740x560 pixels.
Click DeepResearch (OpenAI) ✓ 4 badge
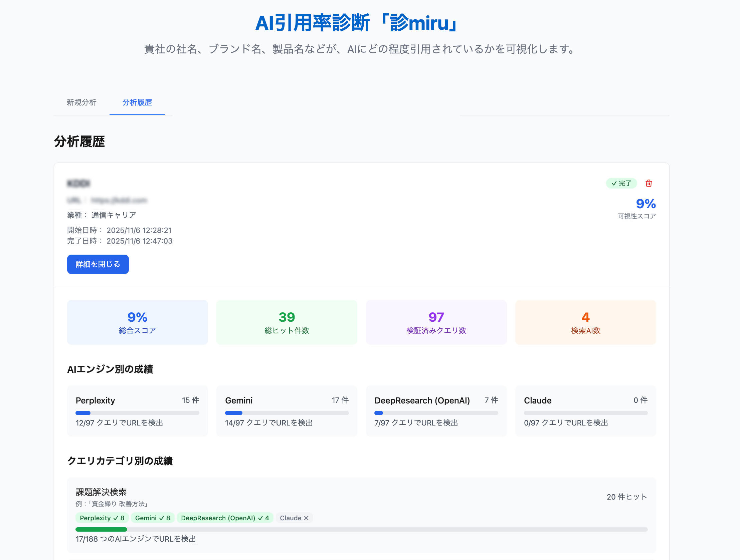tap(224, 518)
